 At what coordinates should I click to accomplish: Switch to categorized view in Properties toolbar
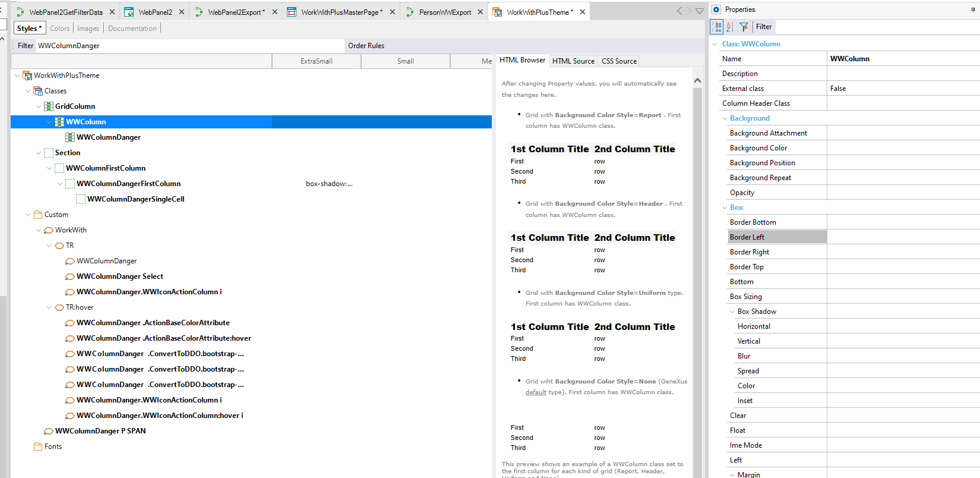point(716,27)
